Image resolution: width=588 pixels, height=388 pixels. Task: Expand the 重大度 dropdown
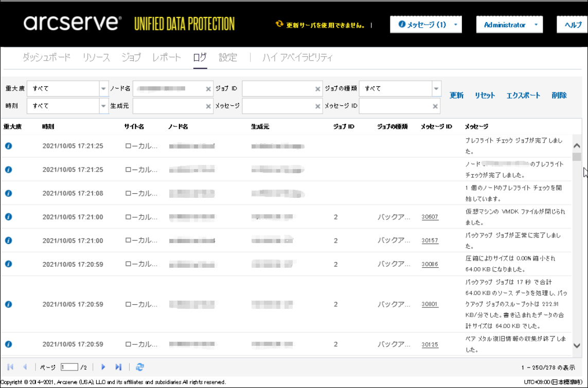103,89
